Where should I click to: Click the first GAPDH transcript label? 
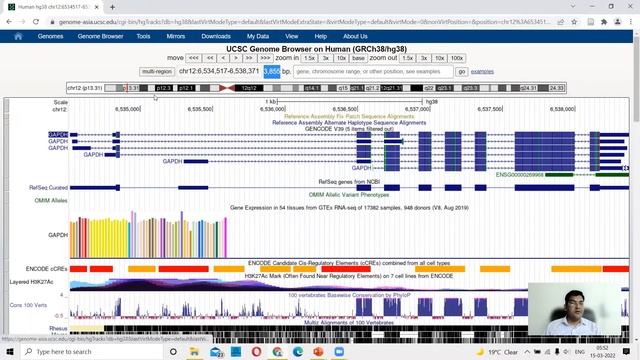(x=58, y=135)
